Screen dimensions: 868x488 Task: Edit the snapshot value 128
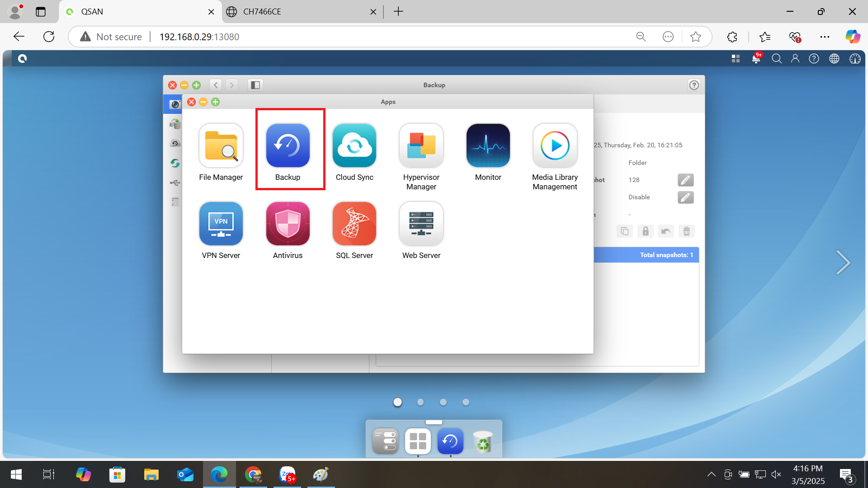(x=685, y=180)
